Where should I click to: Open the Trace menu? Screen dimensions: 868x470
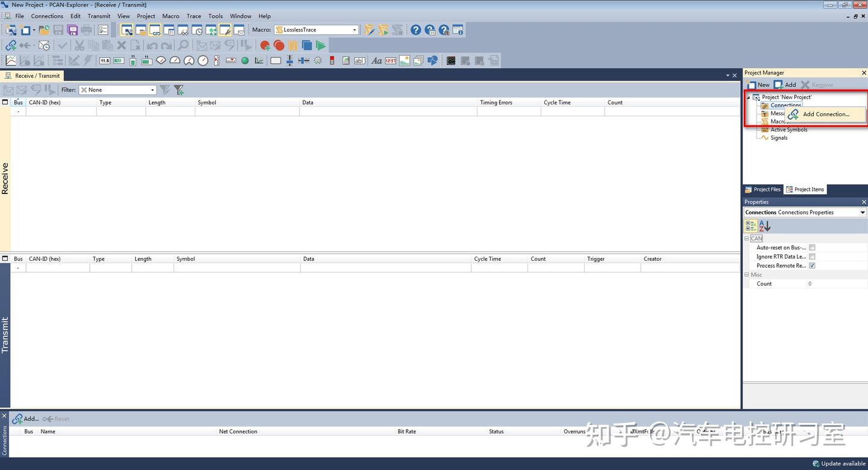[x=193, y=16]
